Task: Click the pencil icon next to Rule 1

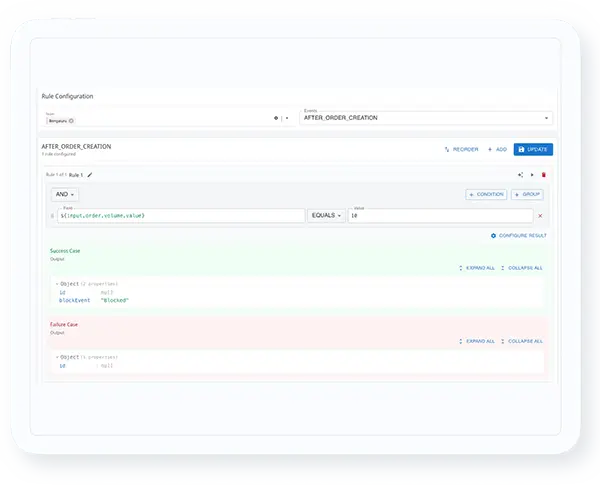Action: 90,175
